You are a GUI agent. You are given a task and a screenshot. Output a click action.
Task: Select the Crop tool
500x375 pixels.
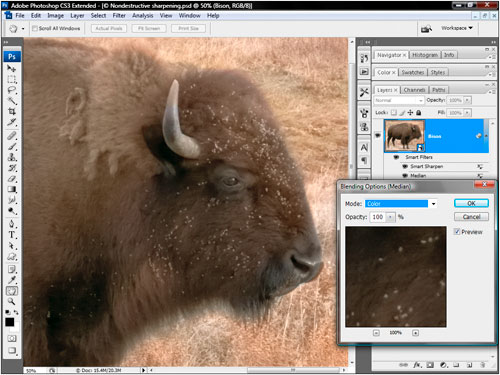pos(12,111)
